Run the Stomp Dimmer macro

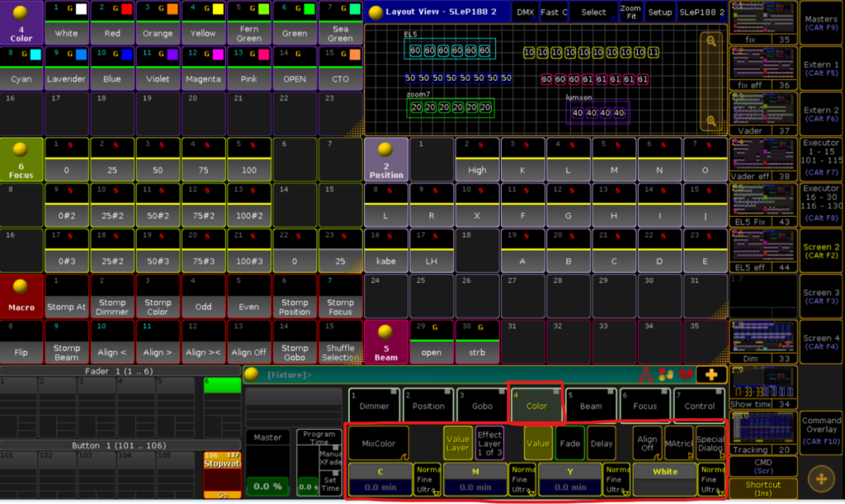tap(112, 307)
